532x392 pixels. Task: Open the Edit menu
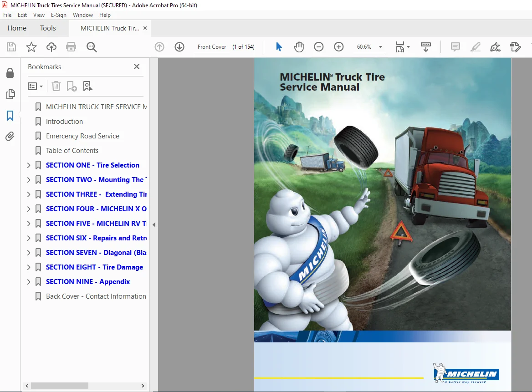pos(22,15)
